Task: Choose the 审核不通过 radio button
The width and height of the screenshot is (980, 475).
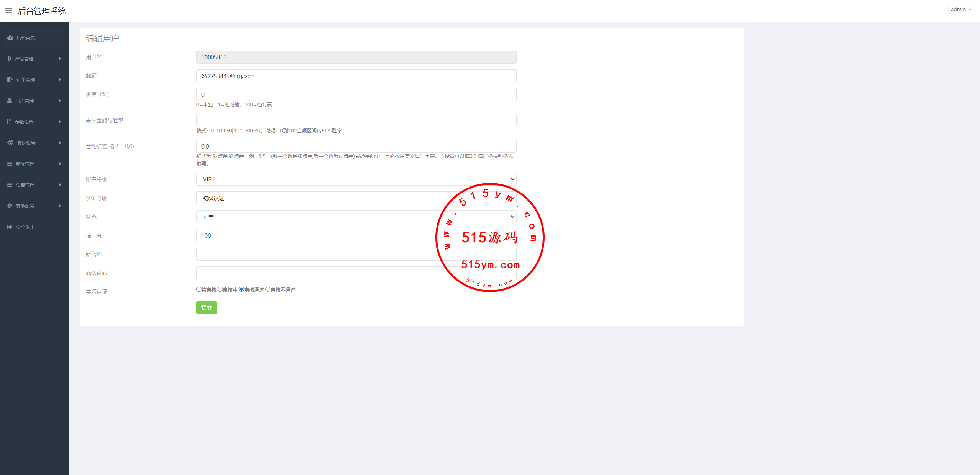Action: click(x=268, y=289)
